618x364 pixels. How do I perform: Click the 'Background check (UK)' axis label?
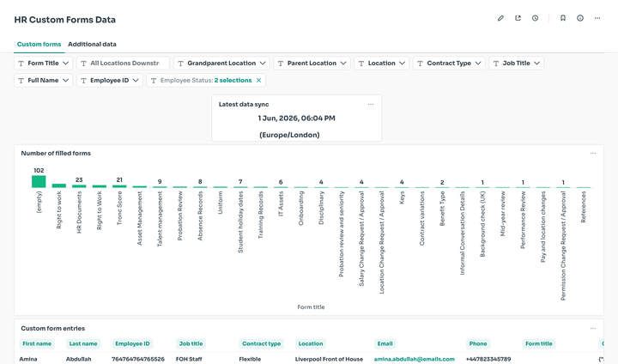pyautogui.click(x=482, y=224)
